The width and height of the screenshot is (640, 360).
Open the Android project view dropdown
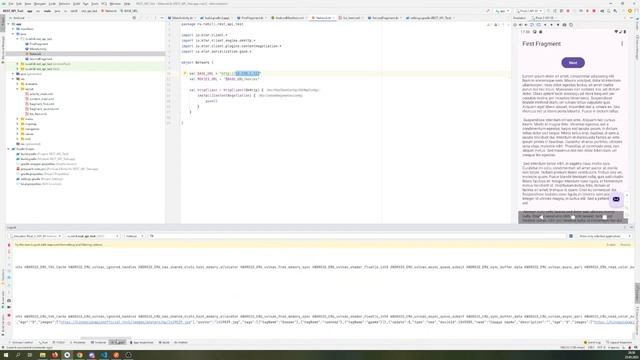pos(18,18)
